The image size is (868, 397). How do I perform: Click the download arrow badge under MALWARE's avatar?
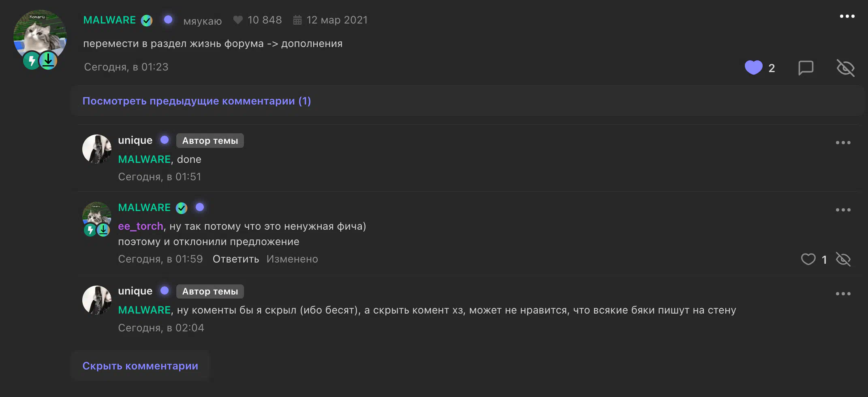pyautogui.click(x=48, y=61)
